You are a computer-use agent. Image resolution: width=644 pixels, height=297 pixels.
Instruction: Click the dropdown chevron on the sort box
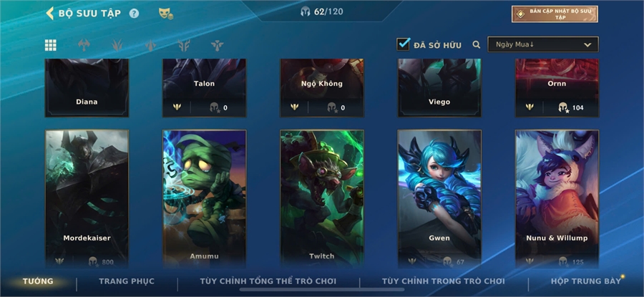tap(587, 45)
